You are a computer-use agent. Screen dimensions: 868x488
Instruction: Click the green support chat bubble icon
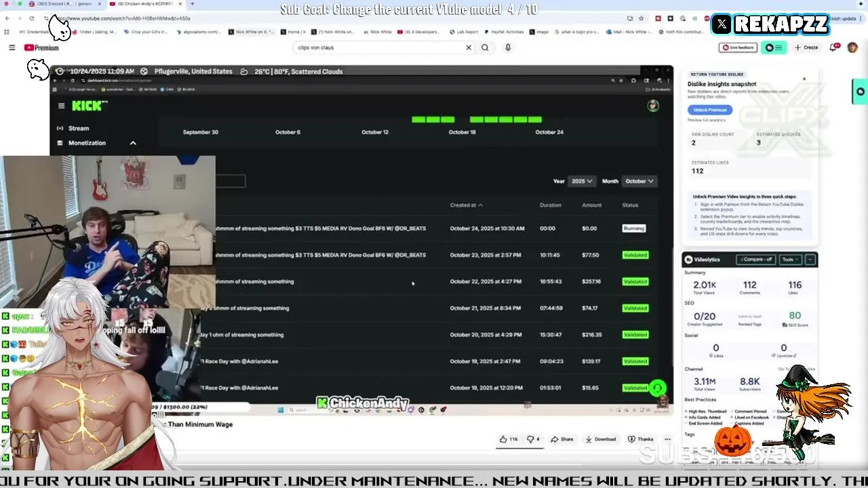[x=657, y=388]
